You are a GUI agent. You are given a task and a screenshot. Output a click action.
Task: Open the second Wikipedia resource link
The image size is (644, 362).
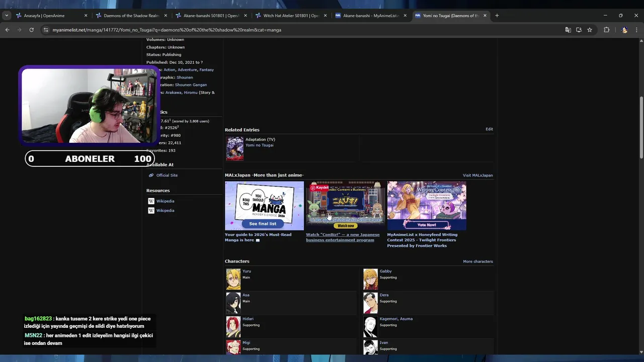click(165, 211)
